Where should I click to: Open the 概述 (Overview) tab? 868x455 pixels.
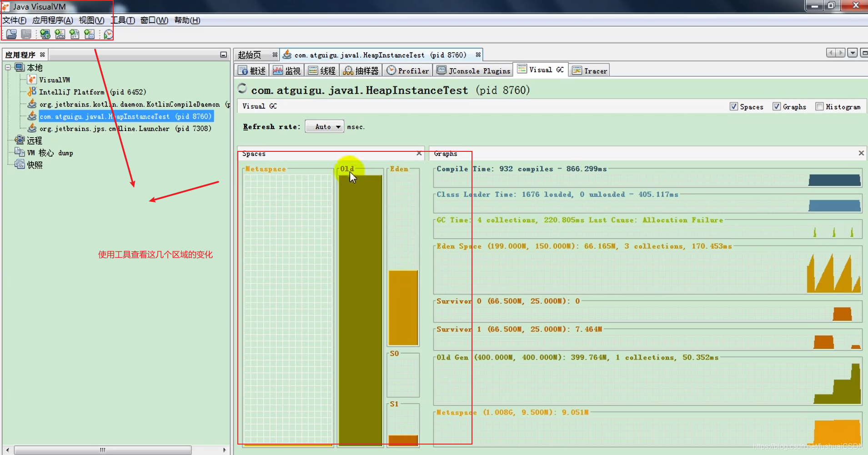(252, 70)
